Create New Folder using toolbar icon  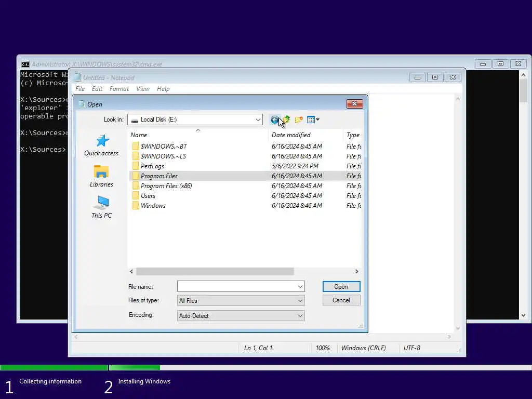[299, 119]
